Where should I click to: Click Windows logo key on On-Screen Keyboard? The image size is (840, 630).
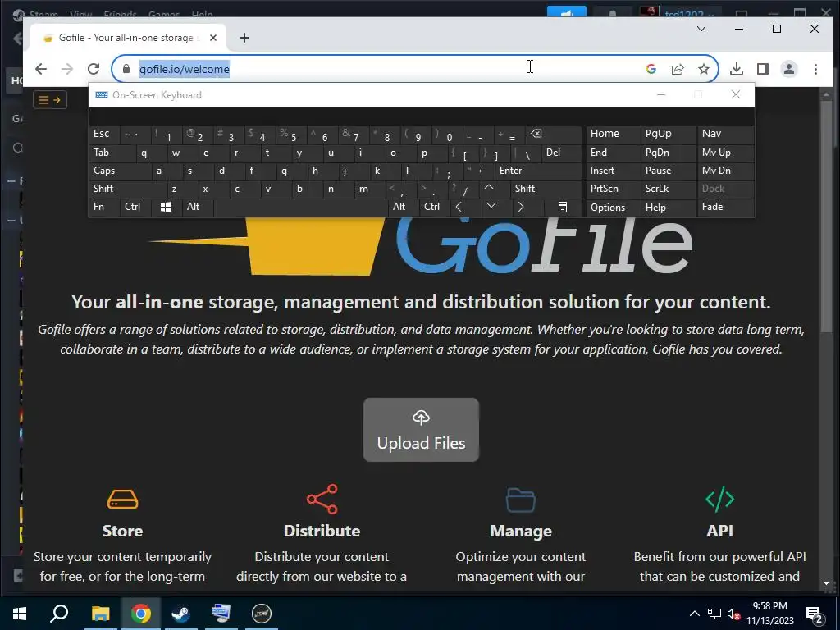[x=166, y=208]
